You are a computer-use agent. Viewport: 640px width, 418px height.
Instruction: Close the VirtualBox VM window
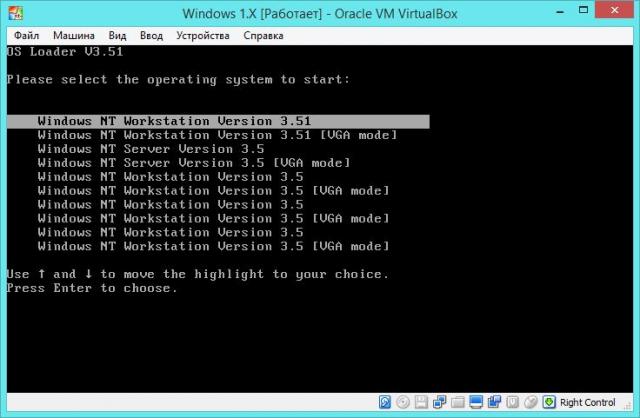pos(614,10)
